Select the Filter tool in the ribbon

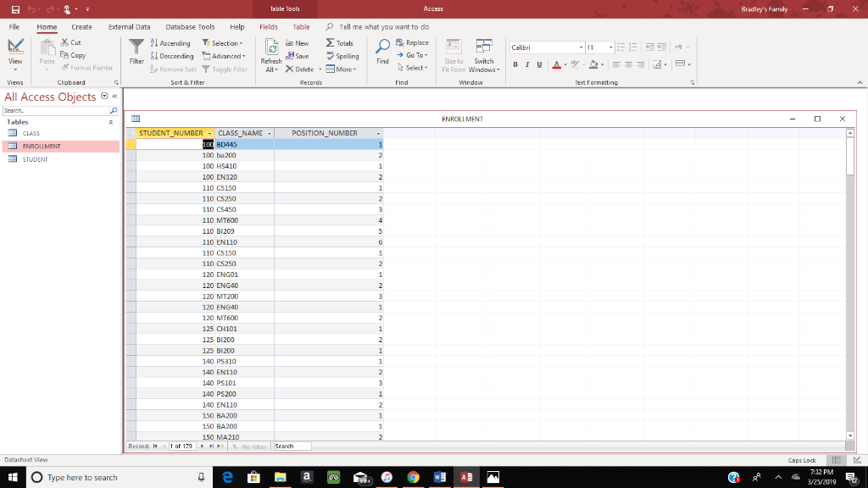[x=136, y=53]
